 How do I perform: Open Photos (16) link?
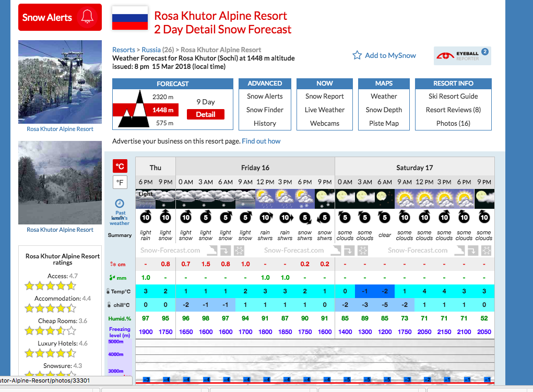pyautogui.click(x=453, y=123)
